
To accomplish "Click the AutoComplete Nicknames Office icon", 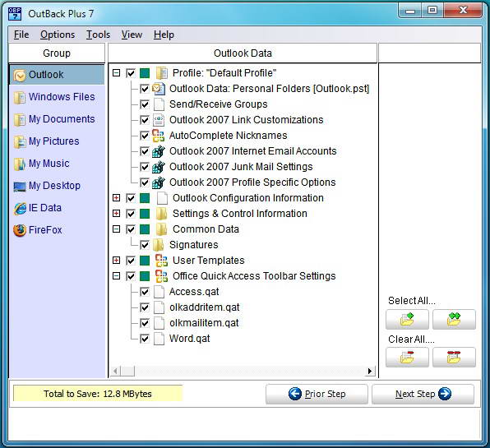I will click(x=159, y=136).
